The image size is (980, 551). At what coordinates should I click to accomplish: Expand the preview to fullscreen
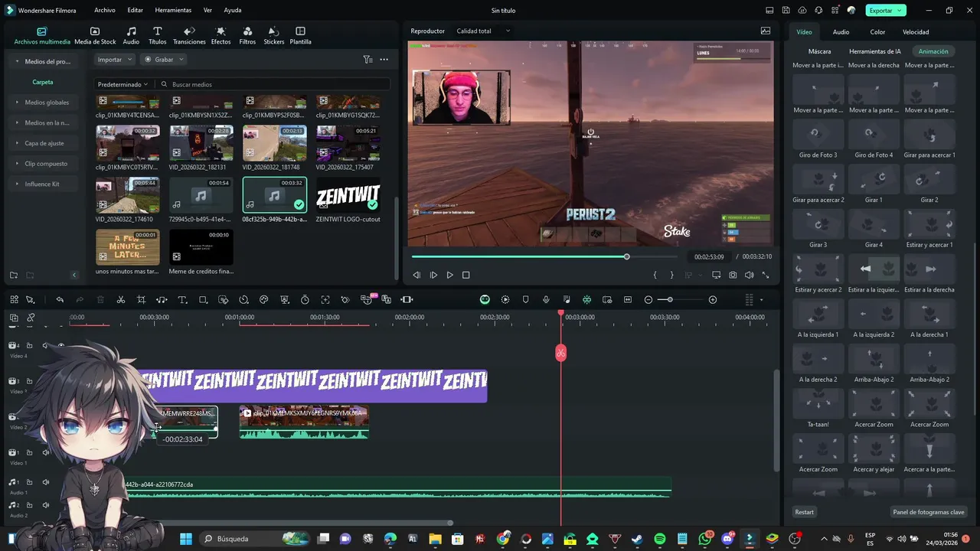tap(765, 275)
